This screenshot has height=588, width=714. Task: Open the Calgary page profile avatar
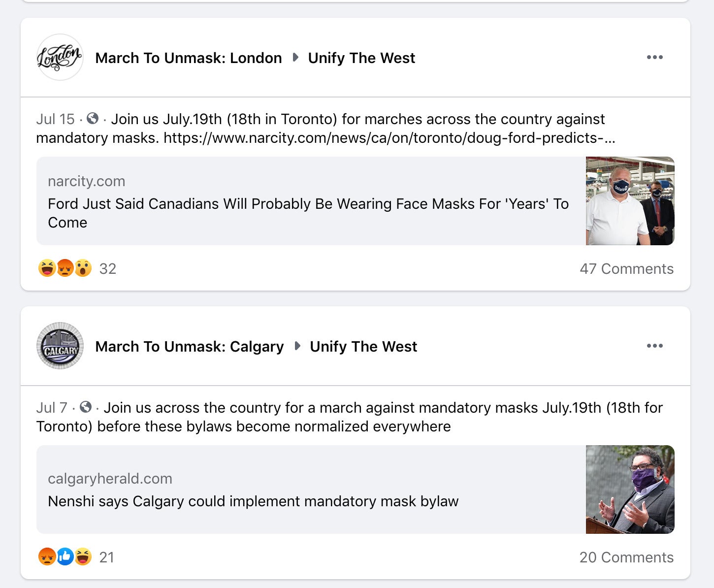tap(60, 346)
